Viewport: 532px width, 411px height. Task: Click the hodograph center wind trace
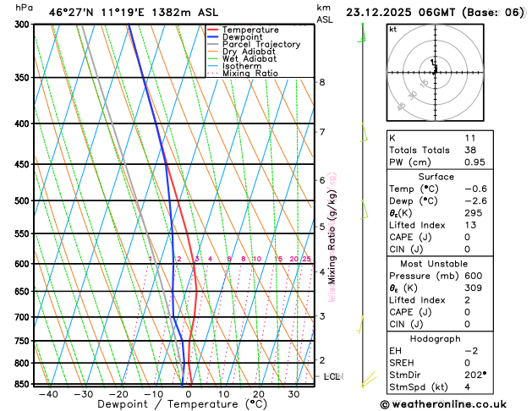tap(434, 68)
